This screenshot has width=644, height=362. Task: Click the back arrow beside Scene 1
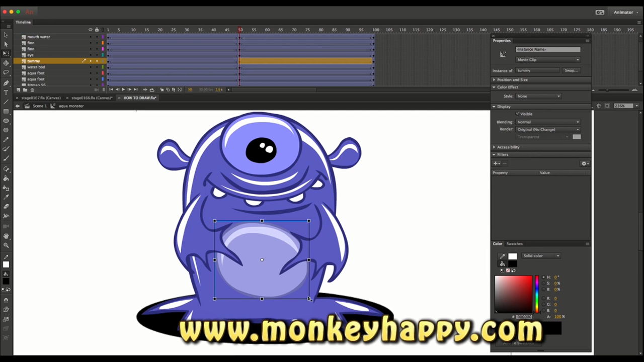coord(18,106)
